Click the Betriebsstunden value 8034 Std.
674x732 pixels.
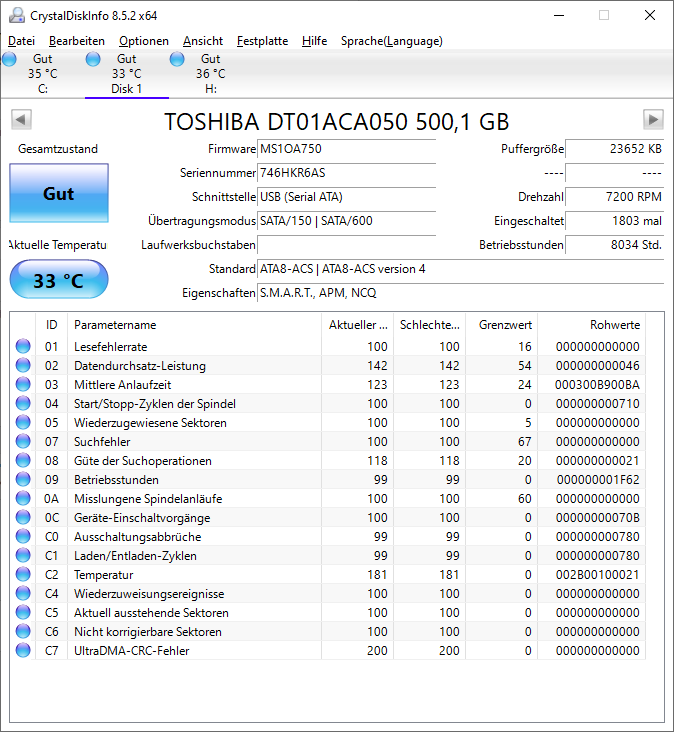(x=614, y=245)
